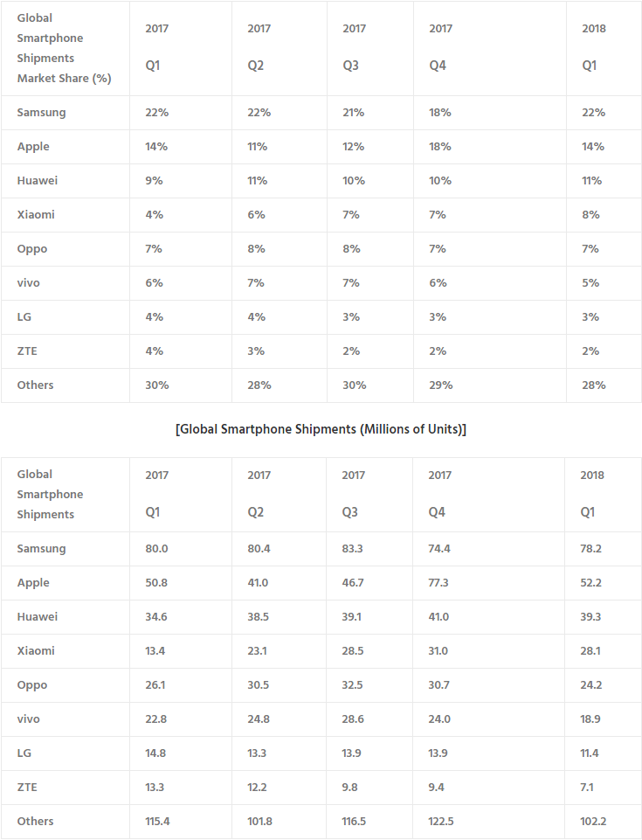
Task: Click vivo 2017 Q3 shipments 28.6 cell
Action: click(x=369, y=719)
